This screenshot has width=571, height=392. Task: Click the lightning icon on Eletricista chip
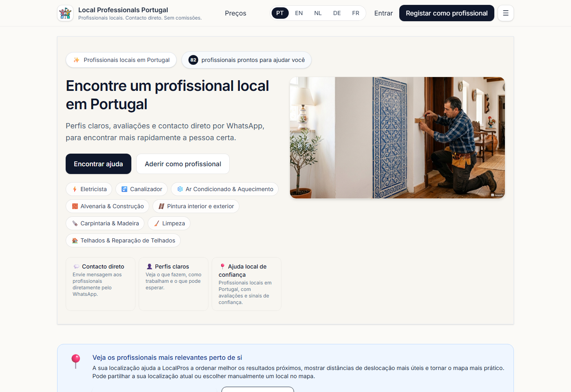point(75,189)
